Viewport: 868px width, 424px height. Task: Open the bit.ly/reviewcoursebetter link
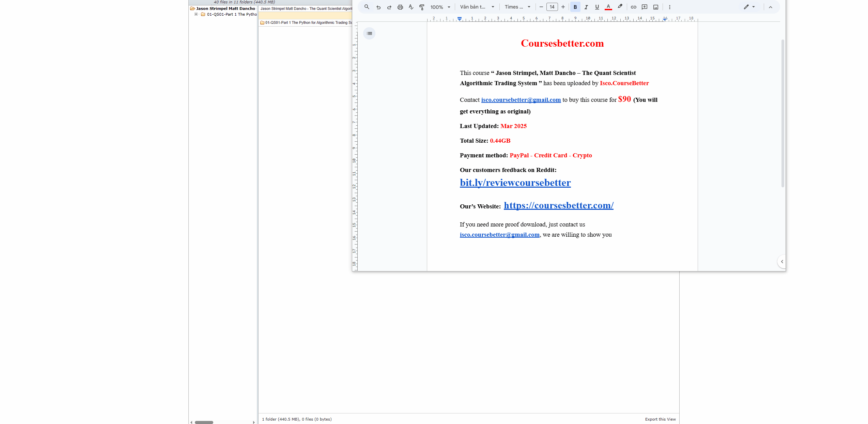[515, 183]
